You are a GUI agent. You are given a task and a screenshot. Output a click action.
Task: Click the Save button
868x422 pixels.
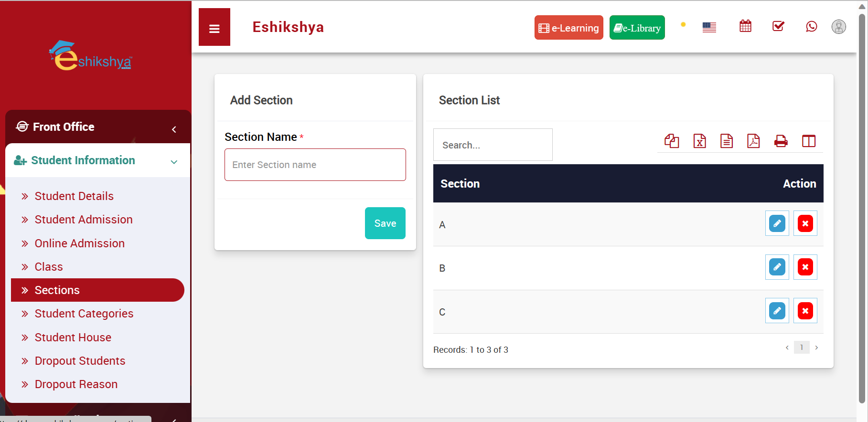coord(385,223)
